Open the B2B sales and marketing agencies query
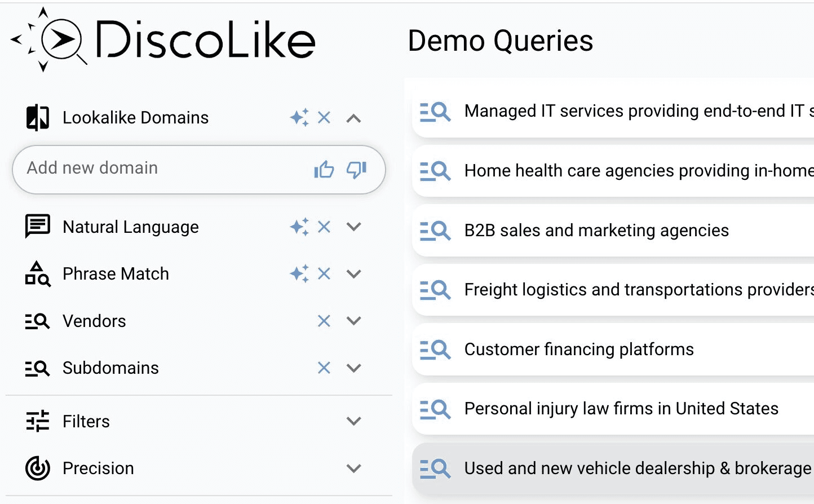 tap(596, 230)
